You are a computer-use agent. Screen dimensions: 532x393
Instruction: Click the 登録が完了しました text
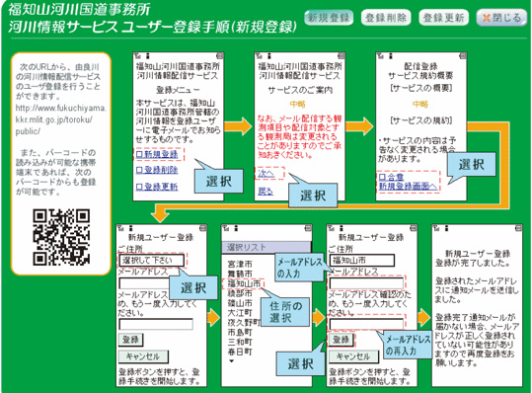pos(473,263)
